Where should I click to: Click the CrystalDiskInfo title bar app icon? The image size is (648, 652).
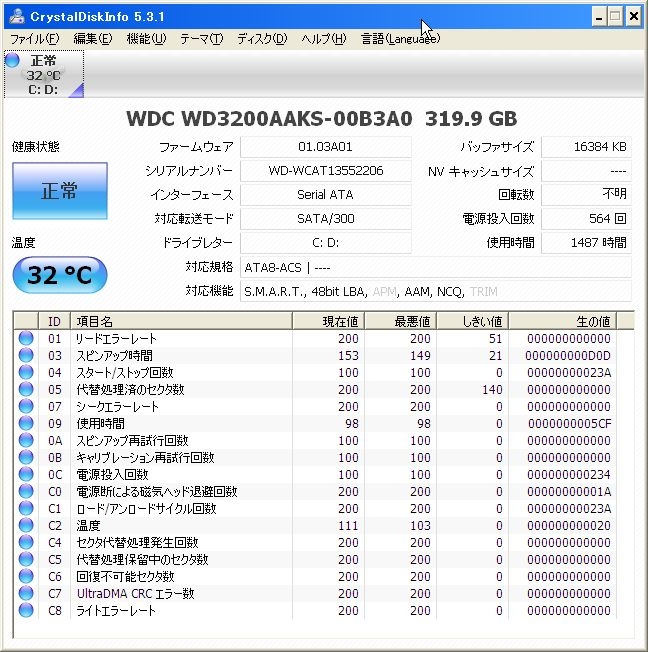coord(17,16)
